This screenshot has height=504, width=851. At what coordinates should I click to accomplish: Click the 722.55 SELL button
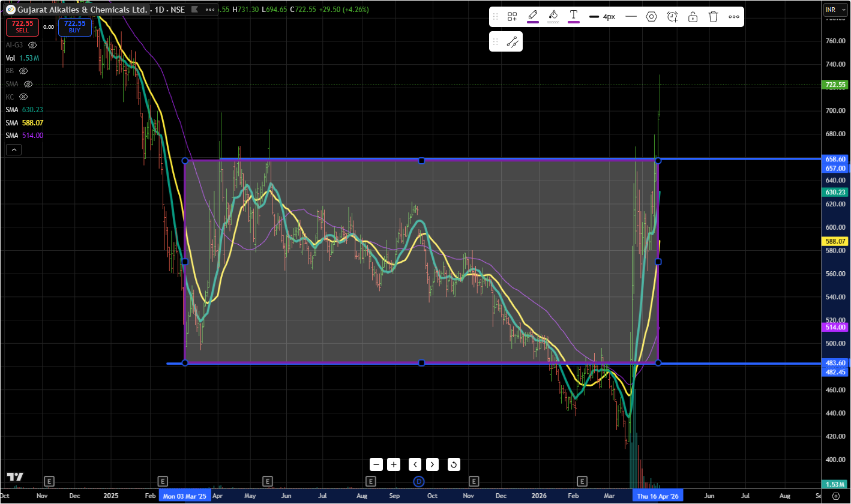(x=22, y=26)
